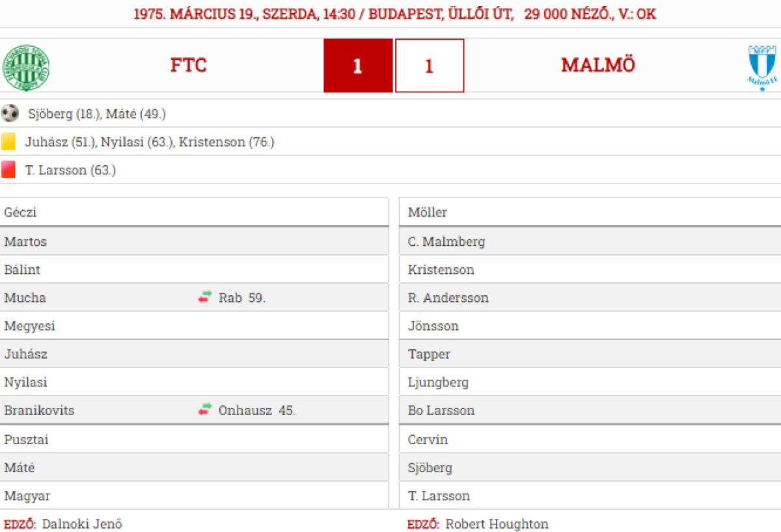Click FTC coach Dalnoki Jenő
The height and width of the screenshot is (532, 781).
coord(82,524)
